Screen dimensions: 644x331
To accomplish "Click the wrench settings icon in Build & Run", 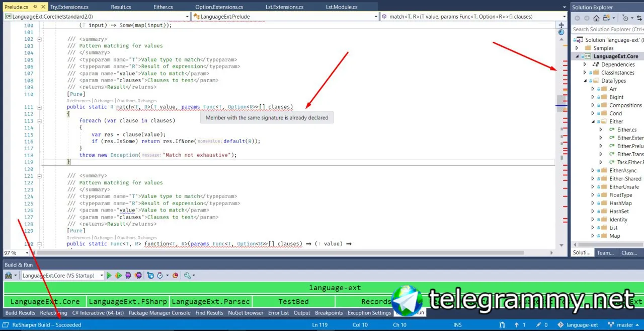I will (188, 276).
